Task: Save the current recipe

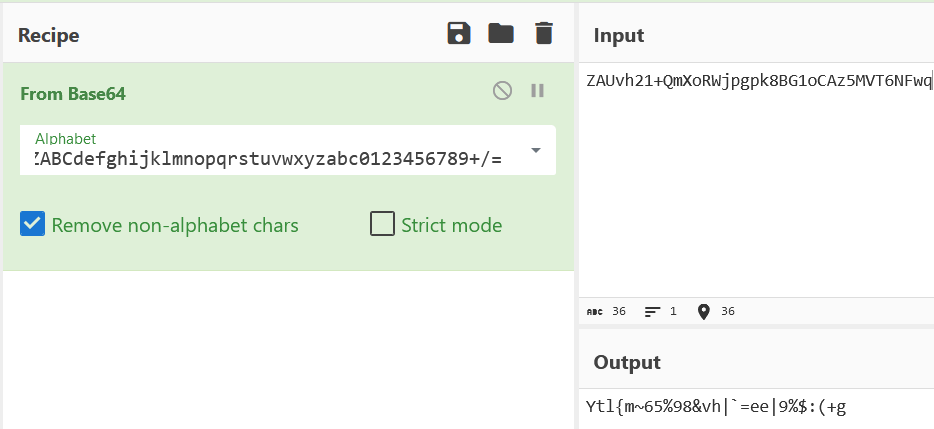Action: [459, 33]
